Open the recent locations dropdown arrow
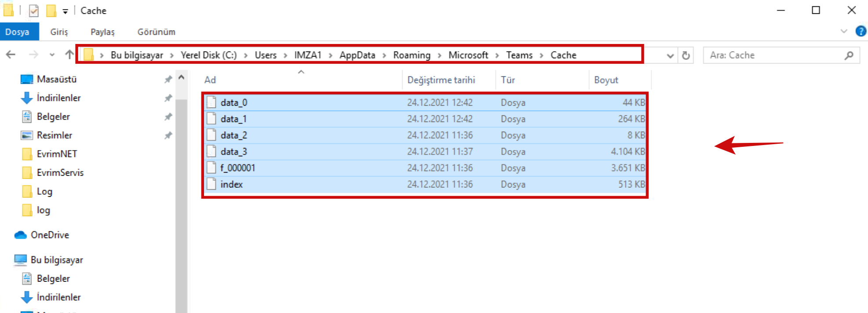The image size is (868, 313). (52, 55)
